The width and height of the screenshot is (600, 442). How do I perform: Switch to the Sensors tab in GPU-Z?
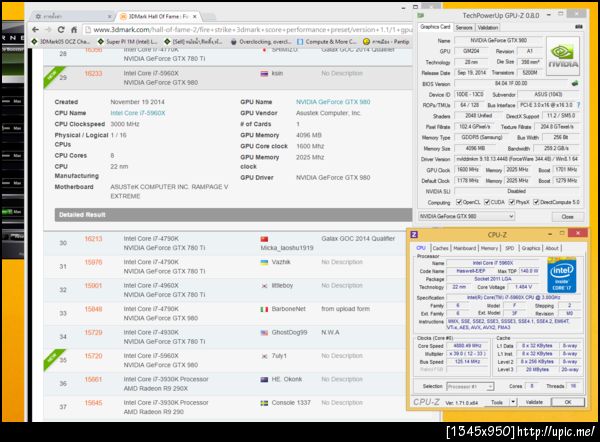[x=464, y=28]
